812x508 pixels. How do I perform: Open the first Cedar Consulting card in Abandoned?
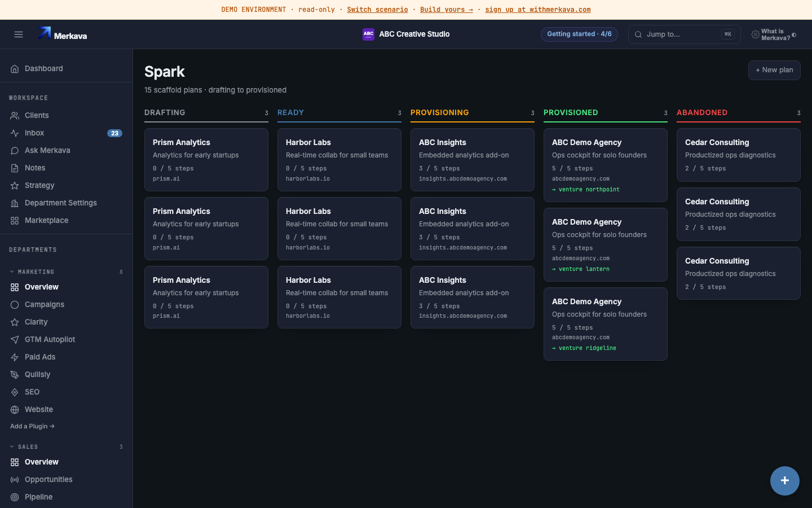(739, 155)
